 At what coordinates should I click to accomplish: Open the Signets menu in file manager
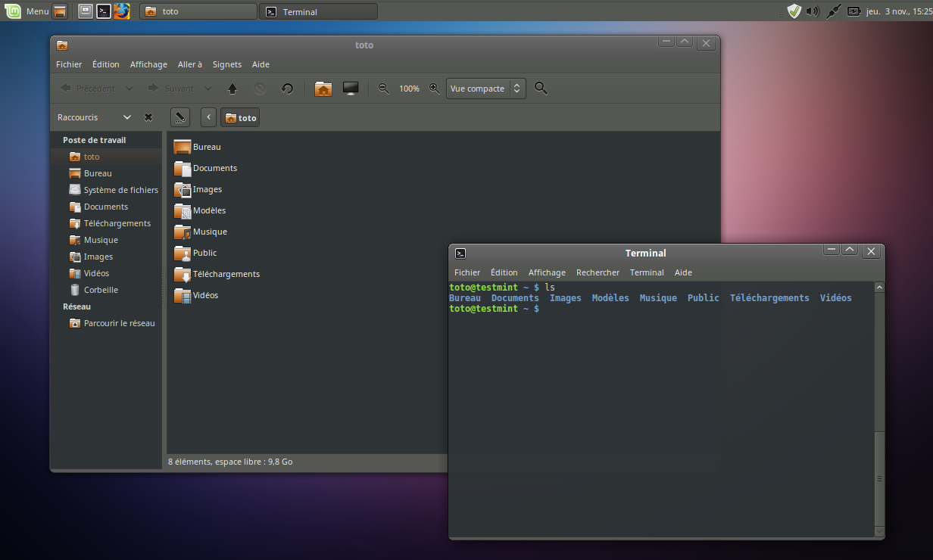(x=227, y=64)
